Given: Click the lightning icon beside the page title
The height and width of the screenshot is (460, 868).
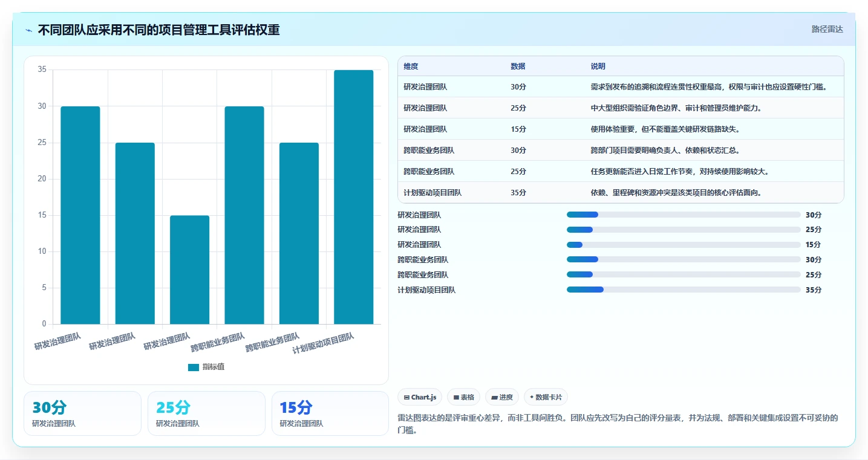Looking at the screenshot, I should (28, 30).
